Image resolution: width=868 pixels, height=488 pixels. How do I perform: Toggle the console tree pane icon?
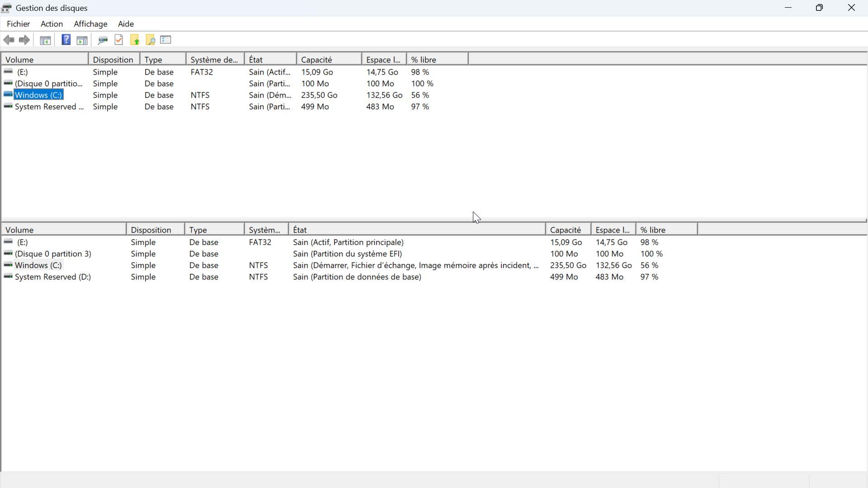click(x=45, y=40)
